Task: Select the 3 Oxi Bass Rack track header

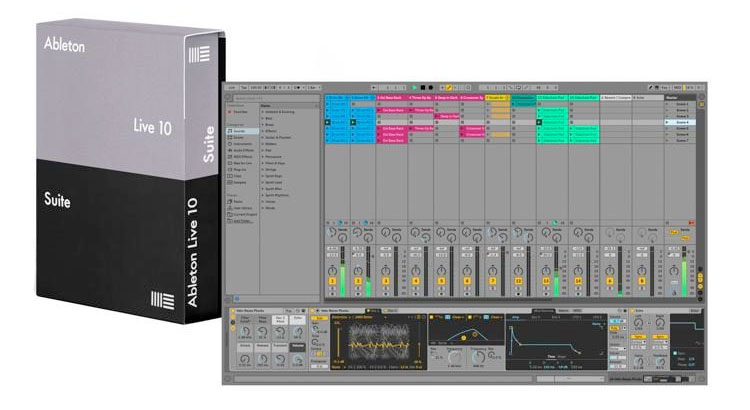Action: coord(391,98)
